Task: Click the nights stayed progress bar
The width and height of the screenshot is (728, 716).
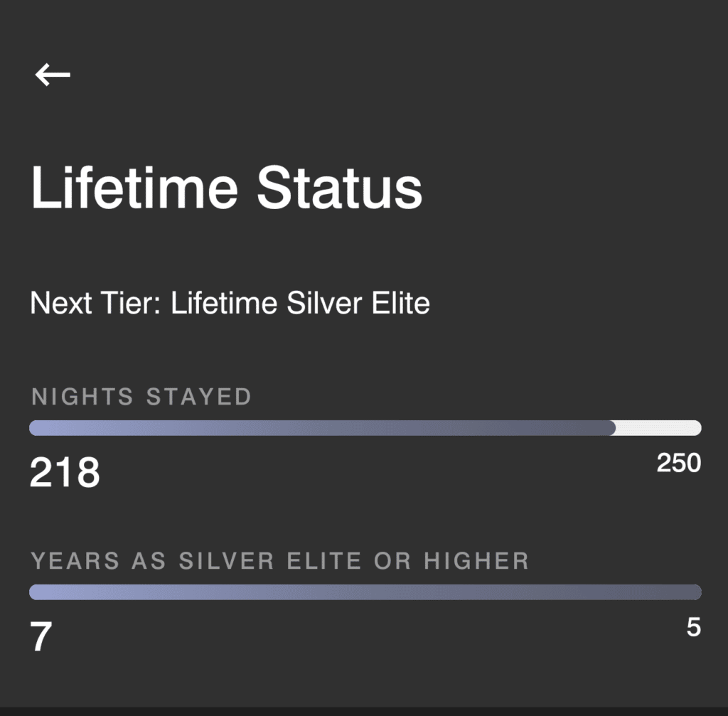Action: pos(364,427)
